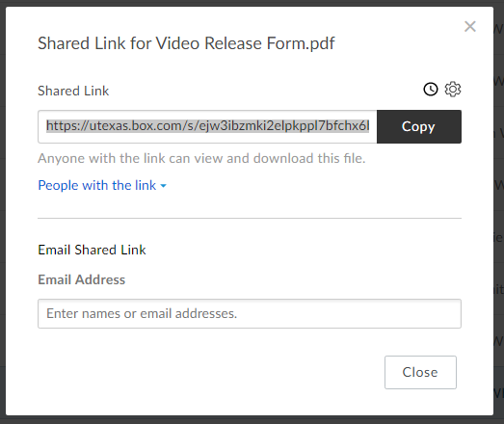Click dimmed strip below the dialog
The width and height of the screenshot is (504, 424).
pyautogui.click(x=252, y=420)
